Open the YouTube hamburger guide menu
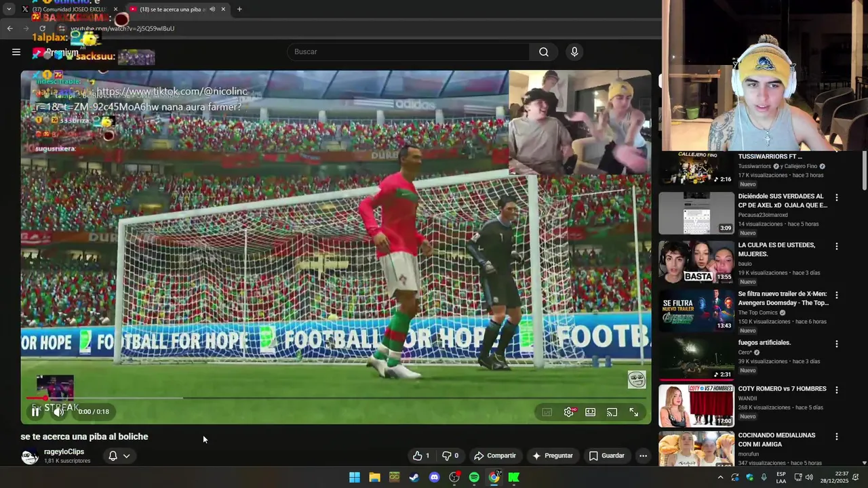 [16, 52]
